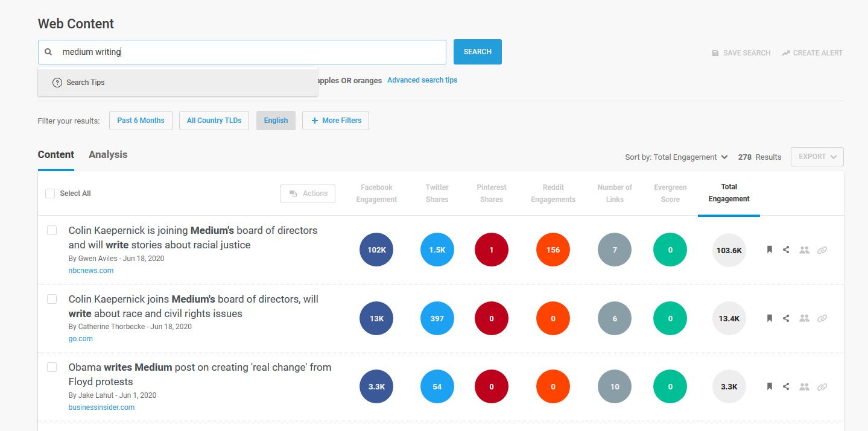Click the 54 Twitter shares bubble

coord(437,386)
